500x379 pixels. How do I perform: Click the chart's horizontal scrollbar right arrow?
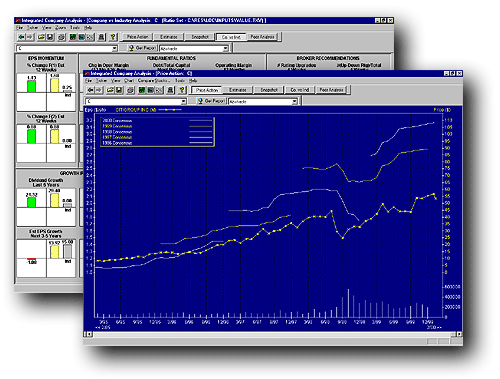(459, 334)
